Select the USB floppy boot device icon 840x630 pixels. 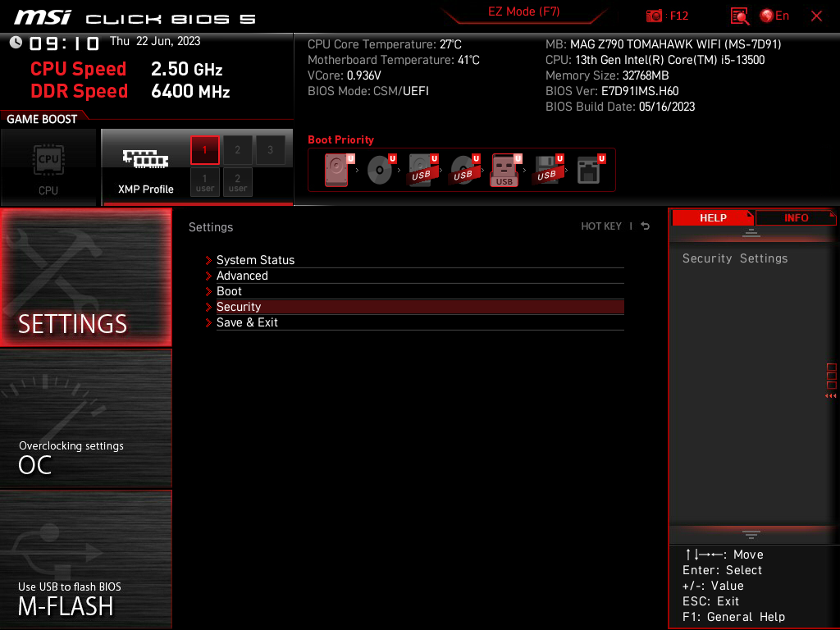[548, 170]
